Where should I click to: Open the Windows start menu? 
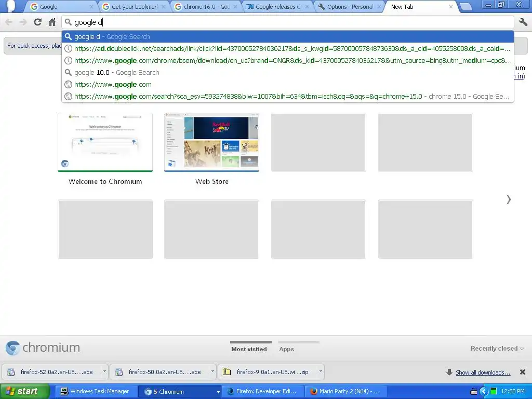coord(25,392)
